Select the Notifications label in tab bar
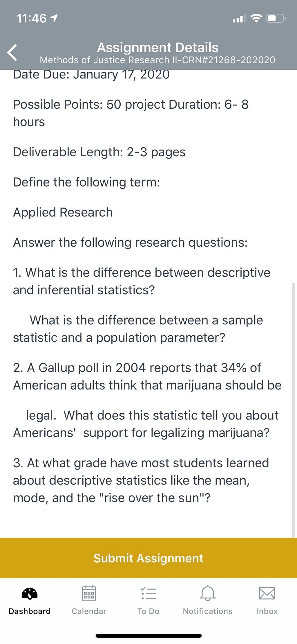 pos(208,611)
